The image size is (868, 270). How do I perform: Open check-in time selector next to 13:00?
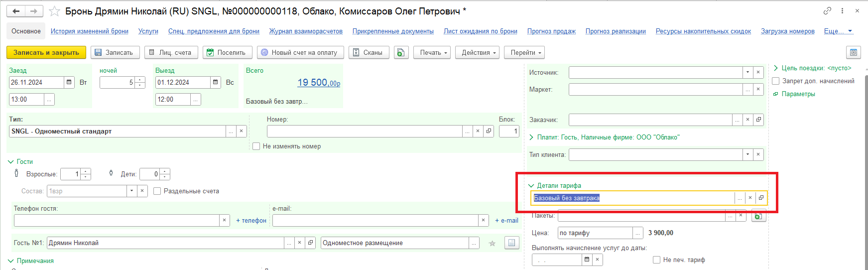coord(49,100)
